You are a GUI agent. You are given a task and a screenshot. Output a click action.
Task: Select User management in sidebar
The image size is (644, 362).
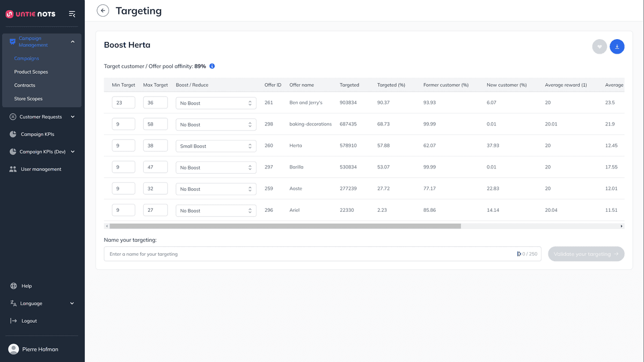(41, 169)
